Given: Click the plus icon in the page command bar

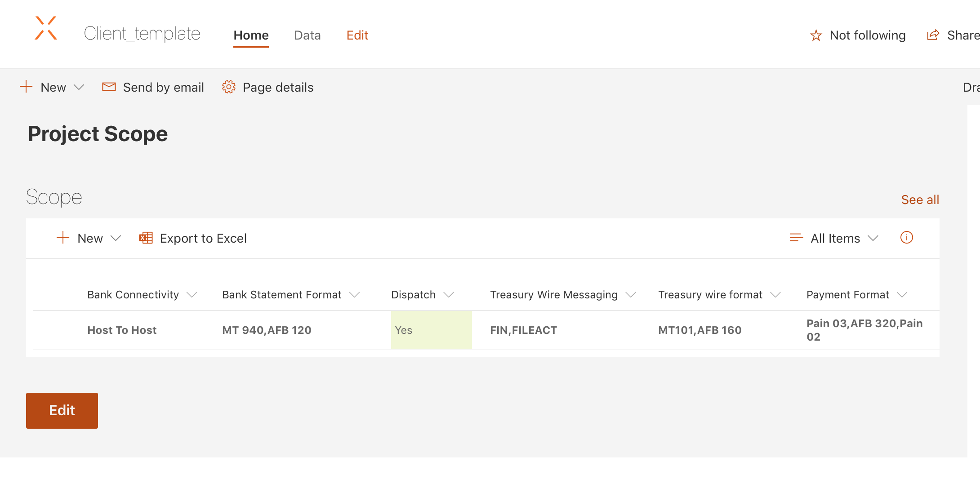Looking at the screenshot, I should 26,86.
